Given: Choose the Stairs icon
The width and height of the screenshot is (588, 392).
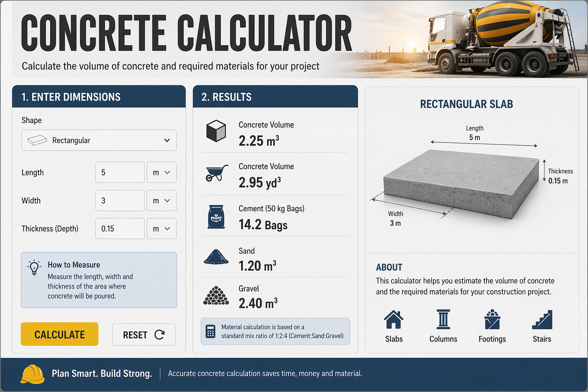Looking at the screenshot, I should coord(542,320).
